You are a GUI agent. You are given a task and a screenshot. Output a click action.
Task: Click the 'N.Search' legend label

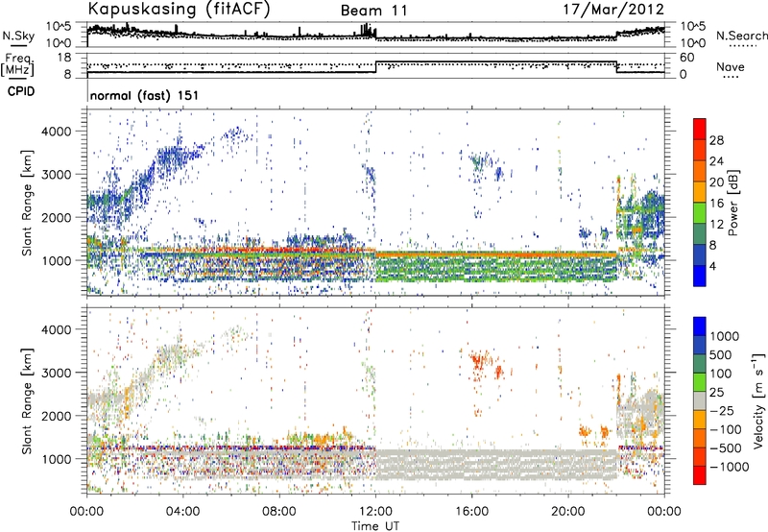[741, 36]
